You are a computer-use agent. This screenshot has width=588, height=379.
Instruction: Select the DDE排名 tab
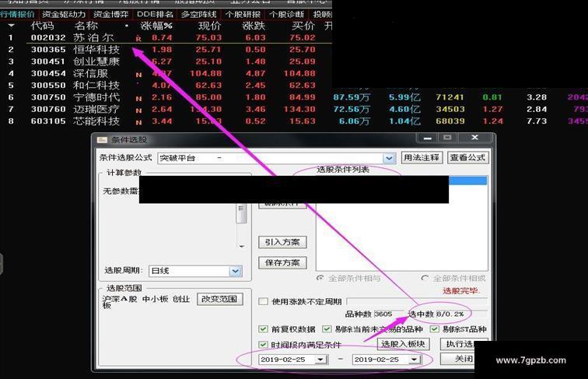tap(155, 14)
